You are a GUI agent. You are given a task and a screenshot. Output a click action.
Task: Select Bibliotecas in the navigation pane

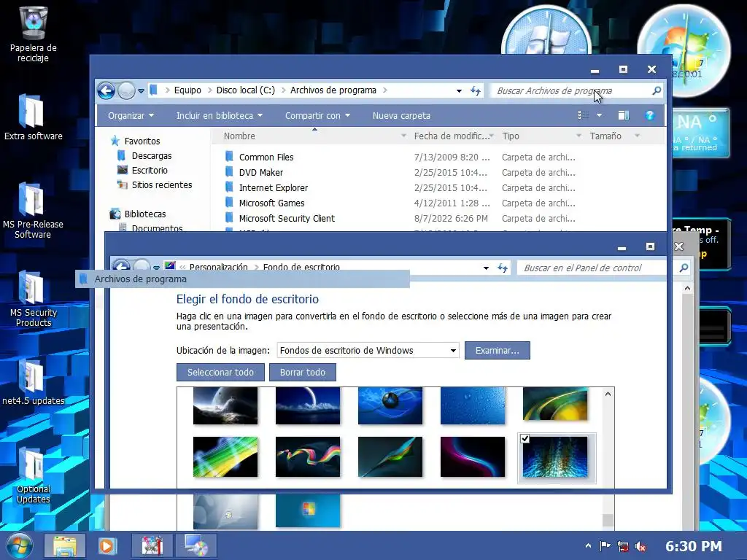click(x=145, y=214)
